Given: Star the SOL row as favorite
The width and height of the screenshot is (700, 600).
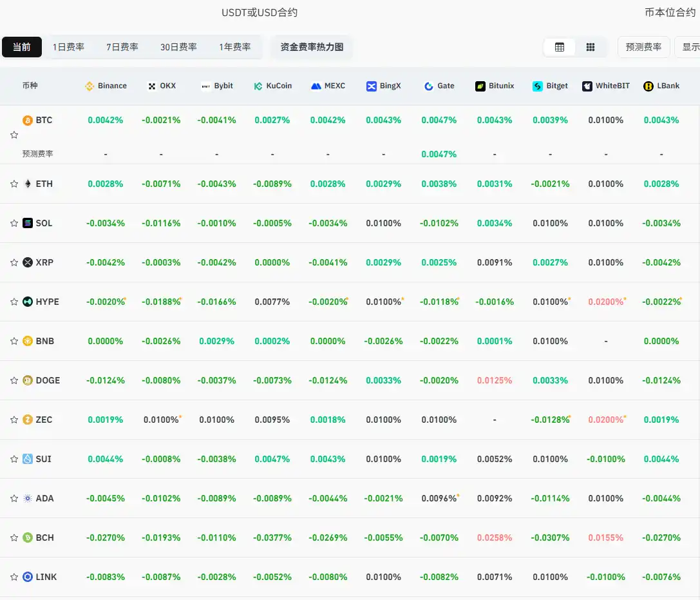Looking at the screenshot, I should click(14, 223).
